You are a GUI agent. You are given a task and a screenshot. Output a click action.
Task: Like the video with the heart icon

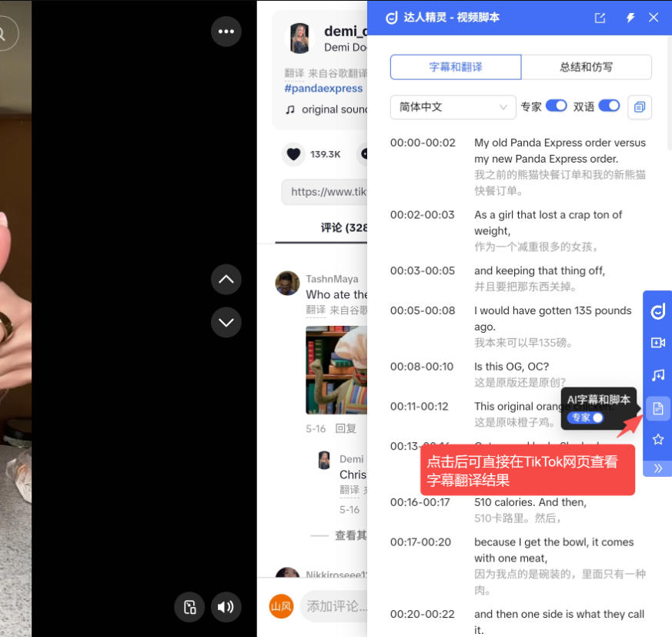[x=293, y=154]
